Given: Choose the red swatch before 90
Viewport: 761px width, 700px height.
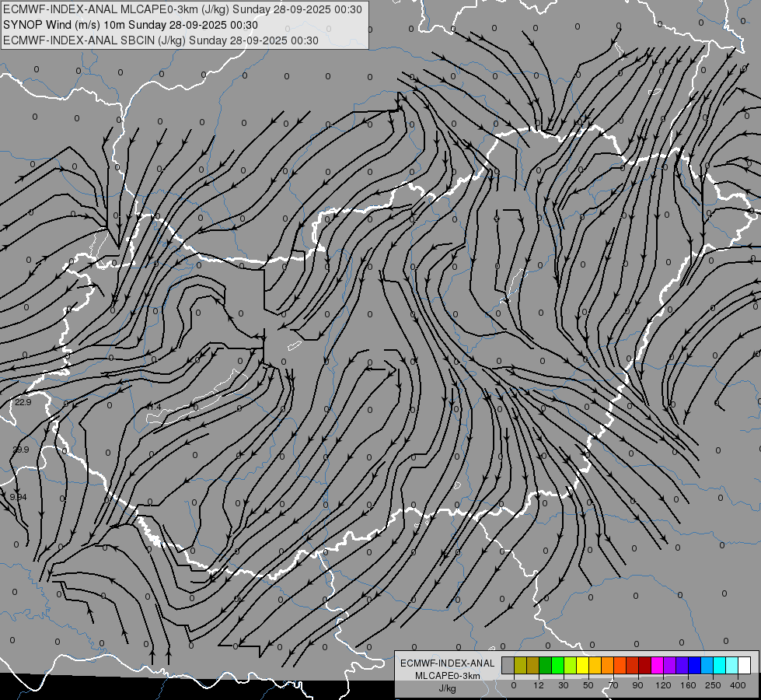Looking at the screenshot, I should 633,665.
